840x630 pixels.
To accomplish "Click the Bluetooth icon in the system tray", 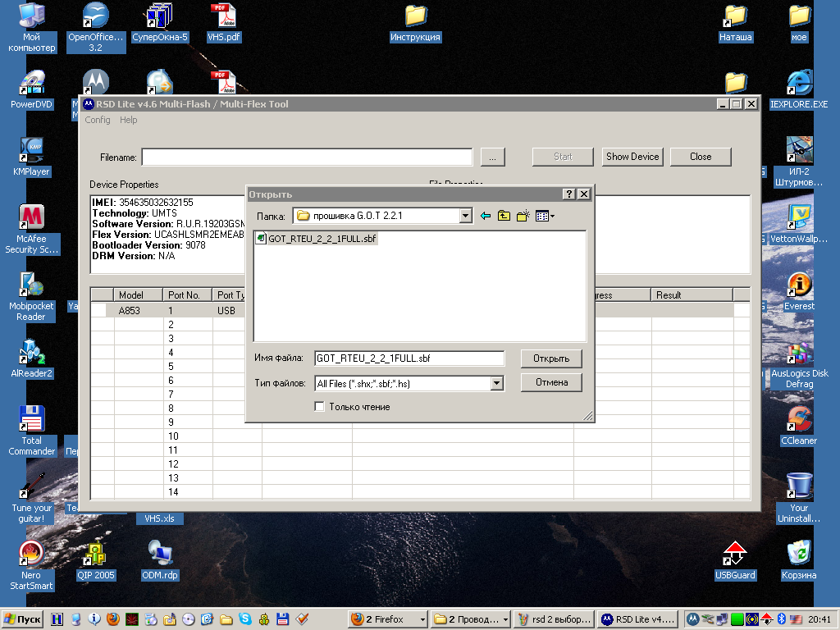I will (x=781, y=619).
